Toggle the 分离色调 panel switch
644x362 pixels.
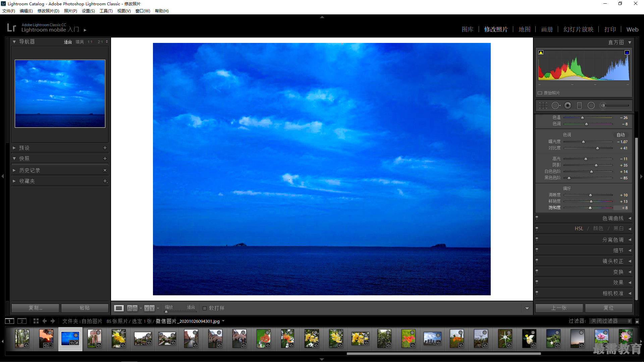(x=537, y=240)
